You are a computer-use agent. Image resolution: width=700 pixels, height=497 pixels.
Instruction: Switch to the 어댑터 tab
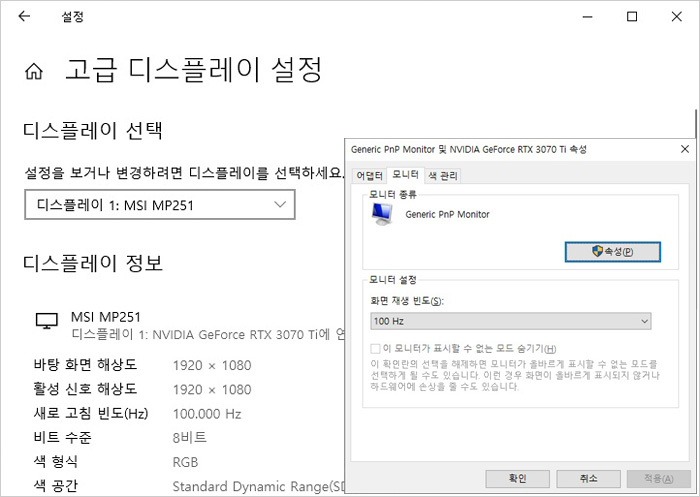(369, 176)
